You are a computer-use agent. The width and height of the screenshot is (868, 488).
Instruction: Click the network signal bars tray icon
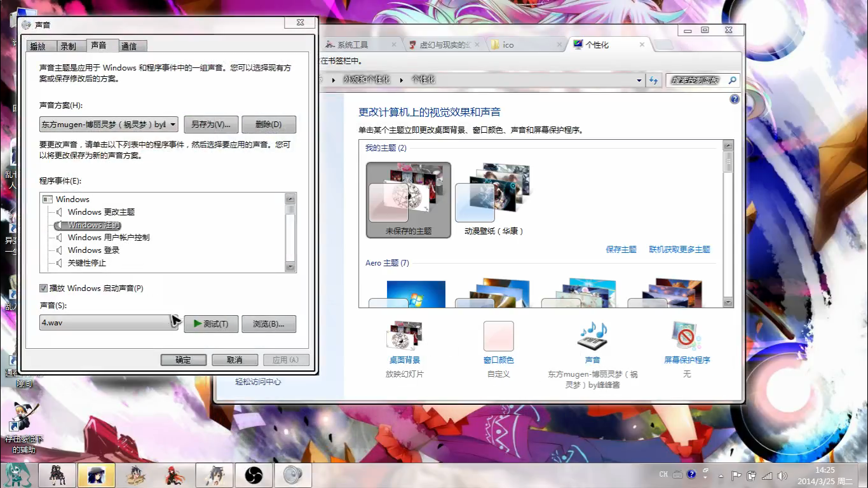click(x=767, y=475)
